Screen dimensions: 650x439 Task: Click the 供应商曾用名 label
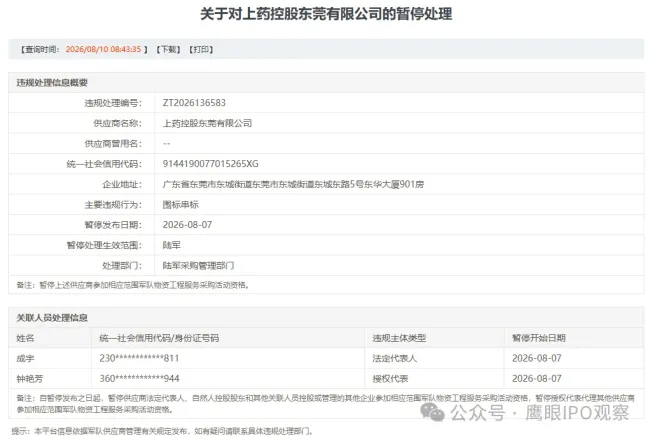pyautogui.click(x=113, y=143)
